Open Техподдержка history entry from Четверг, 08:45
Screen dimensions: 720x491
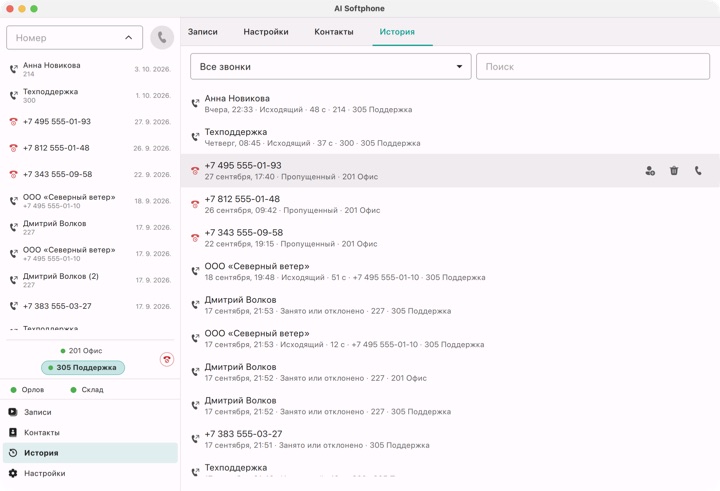pos(450,137)
